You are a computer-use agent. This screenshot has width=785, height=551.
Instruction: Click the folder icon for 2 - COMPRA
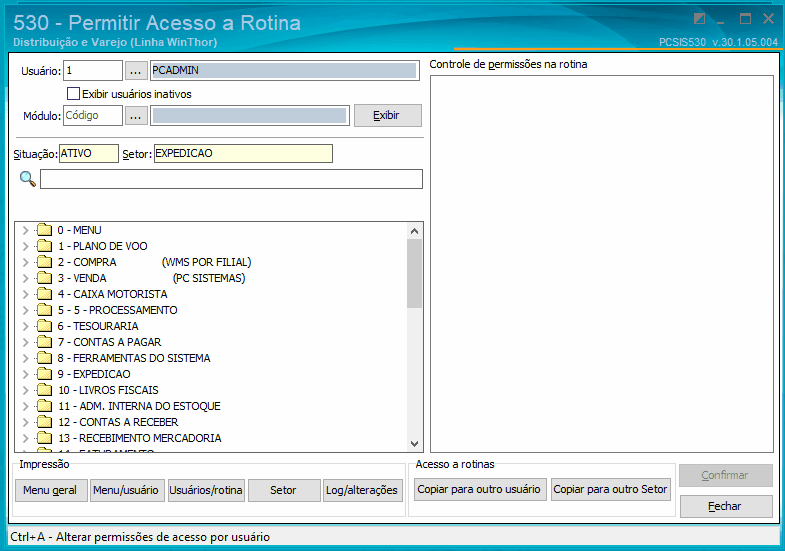(x=45, y=262)
